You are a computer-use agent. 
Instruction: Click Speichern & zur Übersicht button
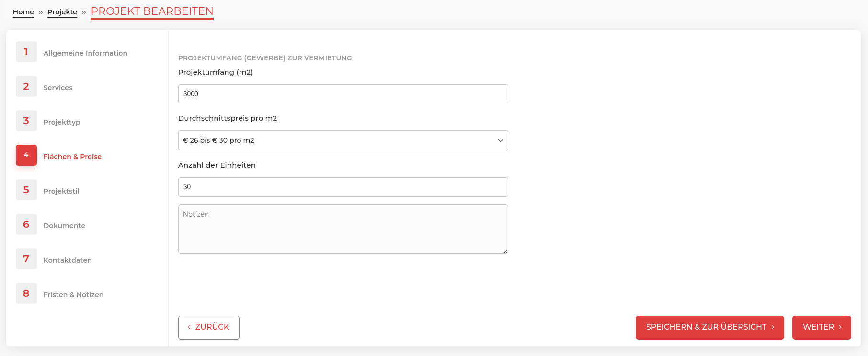[x=709, y=327]
